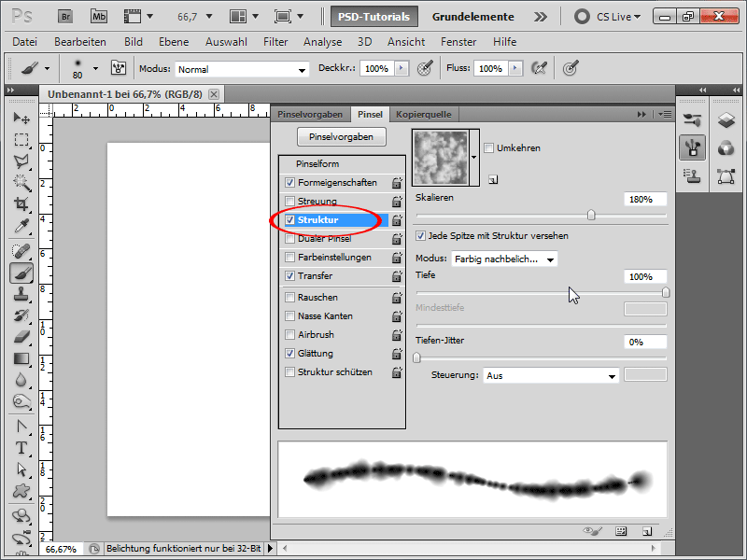
Task: Select the Move tool
Action: click(x=21, y=118)
